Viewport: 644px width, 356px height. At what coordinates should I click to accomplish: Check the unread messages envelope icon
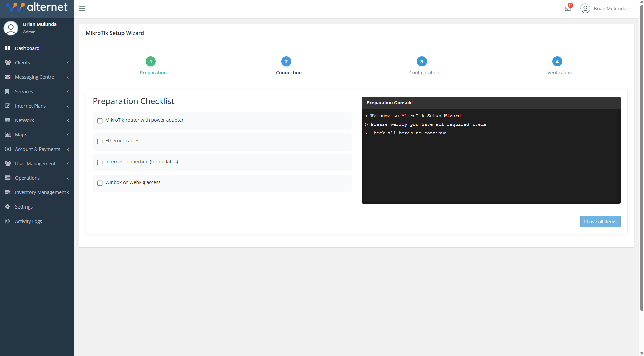pos(568,8)
